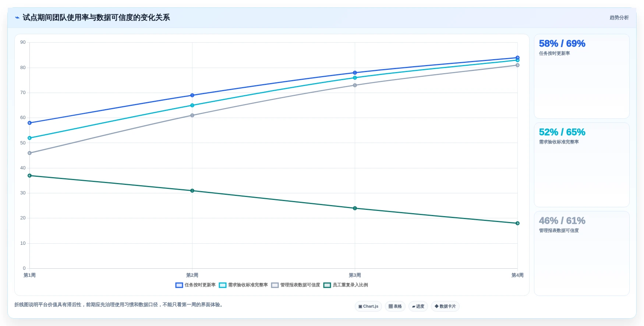The width and height of the screenshot is (644, 326).
Task: Click the 员工重复录入比例 point at 第2周
Action: point(192,191)
